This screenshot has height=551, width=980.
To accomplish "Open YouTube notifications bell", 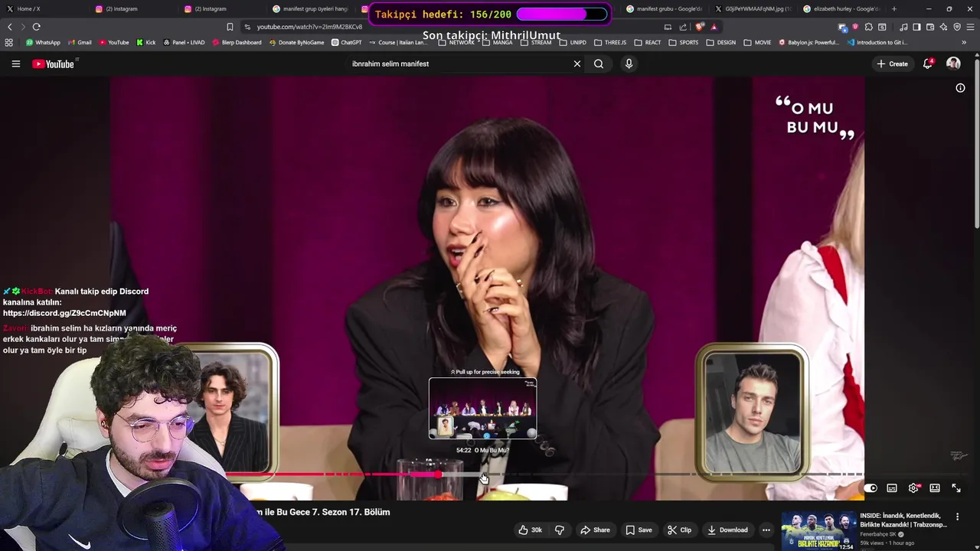I will tap(928, 64).
